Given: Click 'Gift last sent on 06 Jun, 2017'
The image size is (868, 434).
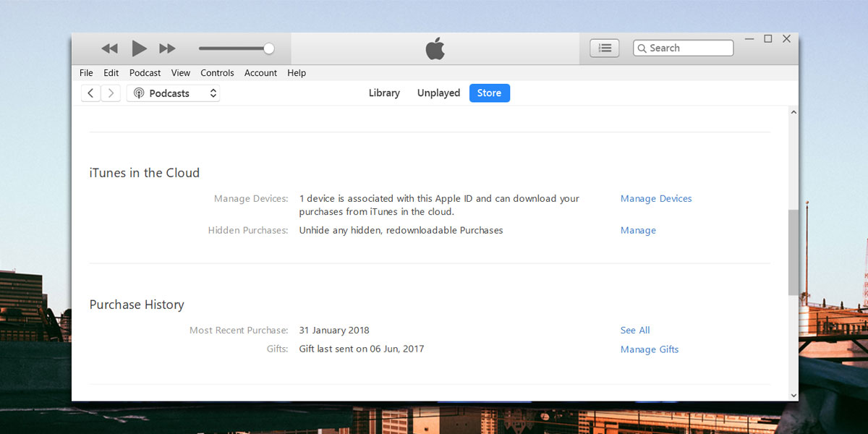Looking at the screenshot, I should click(362, 349).
